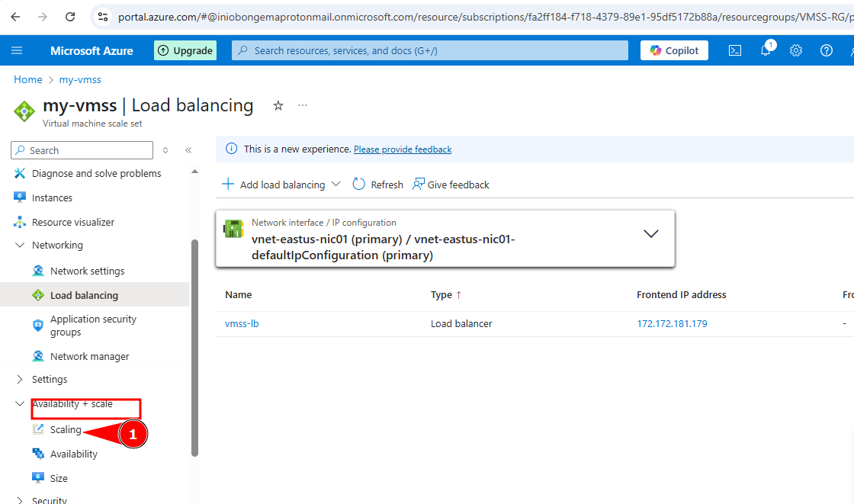The image size is (854, 504).
Task: Open the notifications bell
Action: (x=766, y=50)
